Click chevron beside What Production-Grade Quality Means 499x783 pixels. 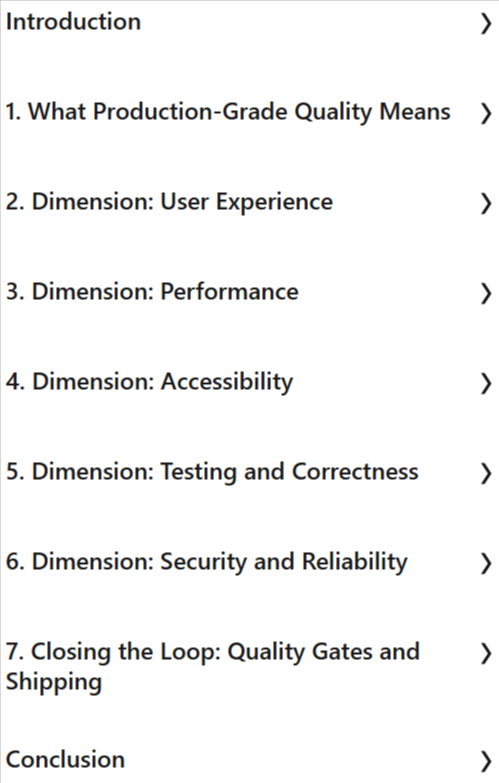click(486, 113)
